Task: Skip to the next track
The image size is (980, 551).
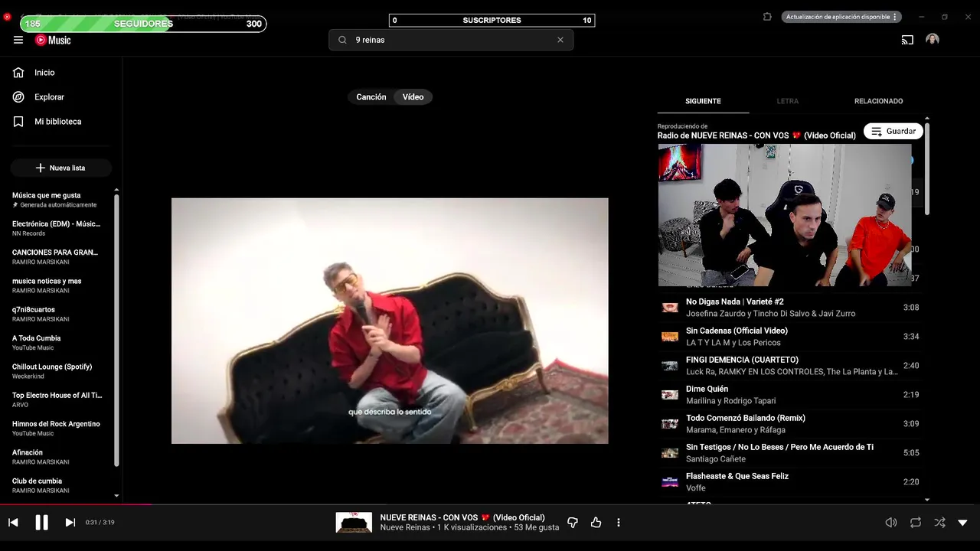Action: click(70, 523)
